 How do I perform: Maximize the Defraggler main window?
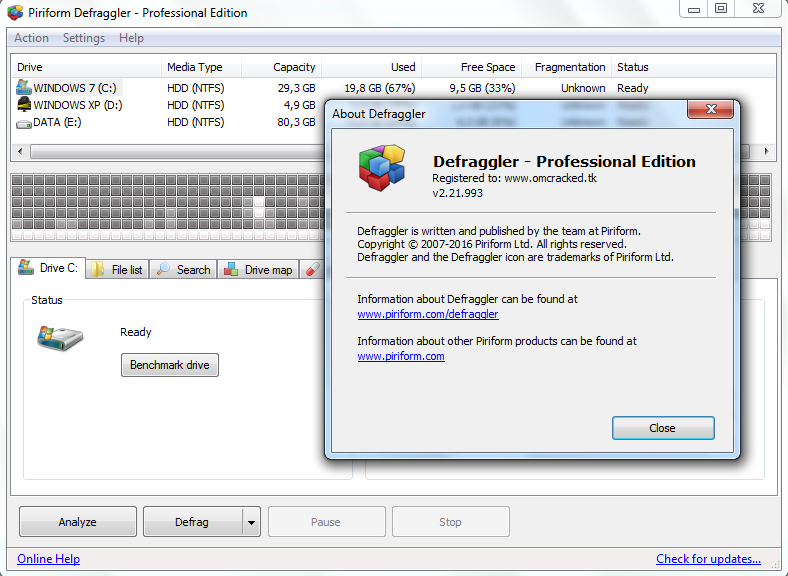point(721,9)
